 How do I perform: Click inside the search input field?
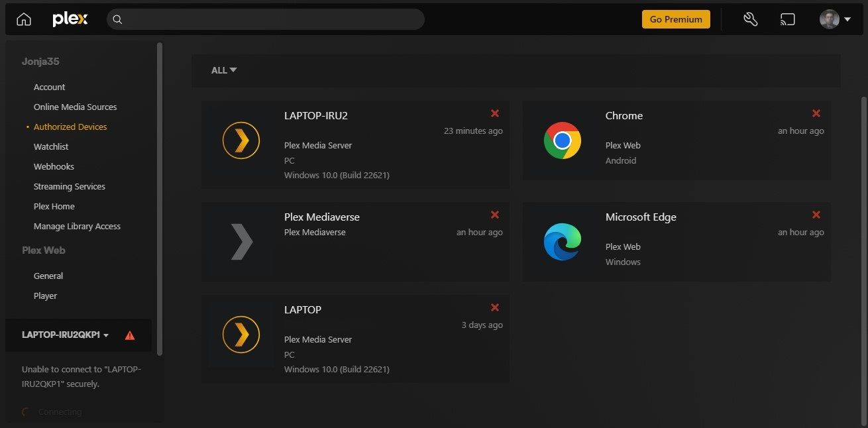click(x=265, y=19)
